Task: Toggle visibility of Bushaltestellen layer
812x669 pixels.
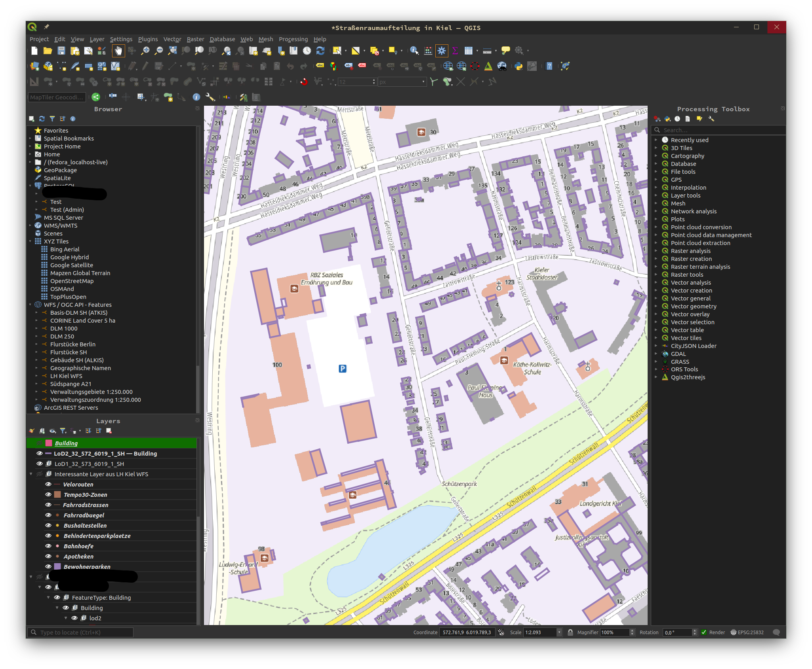Action: click(x=48, y=525)
